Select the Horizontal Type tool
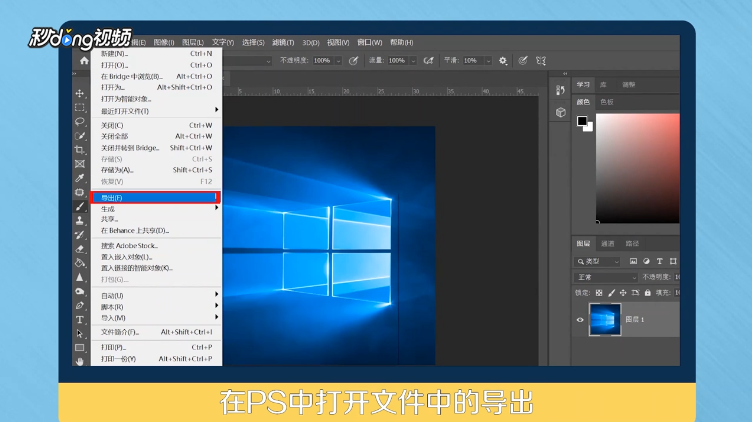 80,319
